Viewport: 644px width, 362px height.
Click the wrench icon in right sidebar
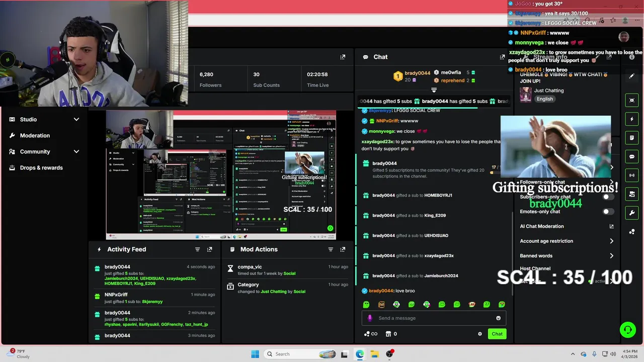click(632, 213)
